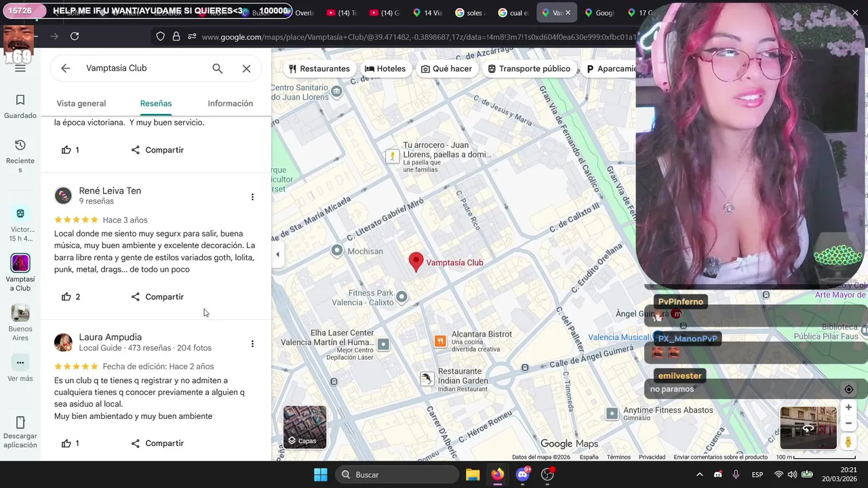Open options menu for René Leiva Ten review
The height and width of the screenshot is (488, 868).
click(252, 197)
